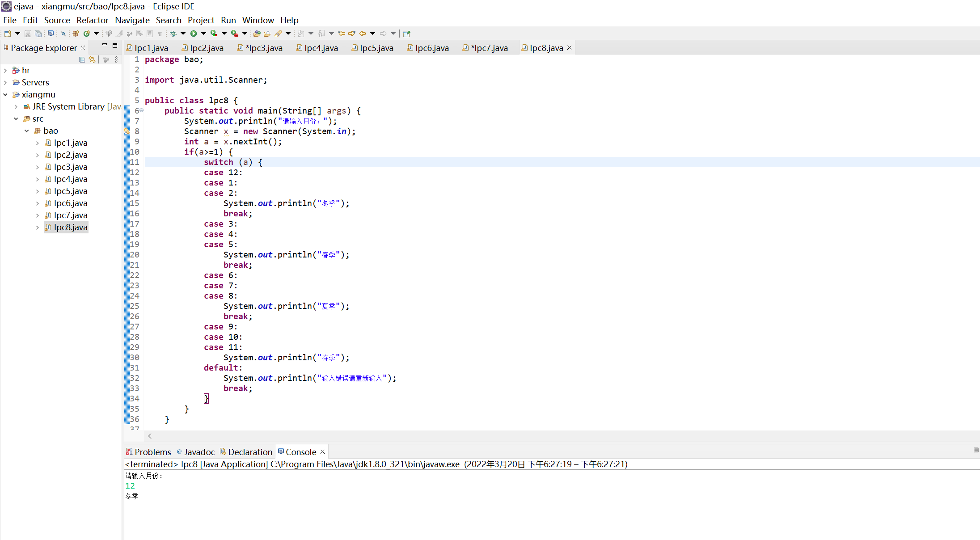Collapse All in Package Explorer
Viewport: 980px width, 540px height.
[x=82, y=59]
